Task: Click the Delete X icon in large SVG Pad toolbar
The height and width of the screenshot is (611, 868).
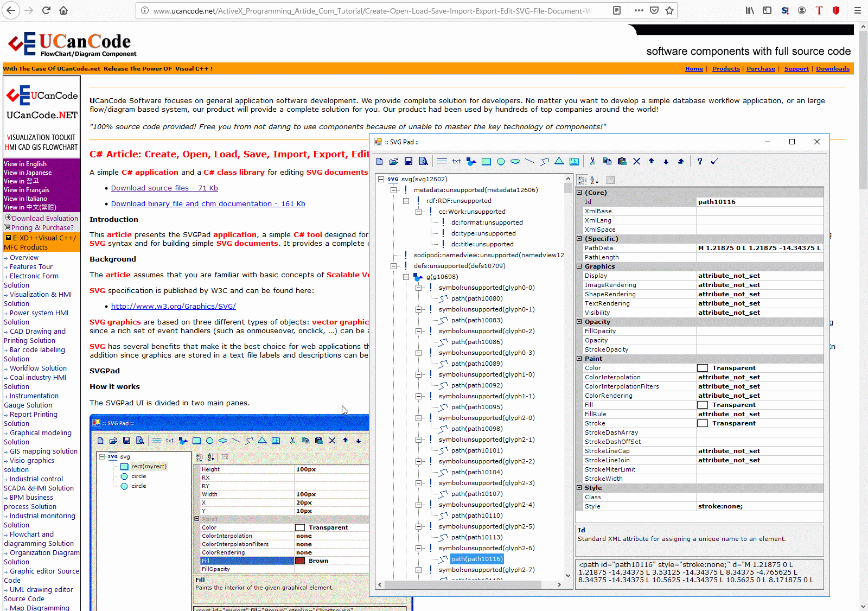Action: pos(636,161)
